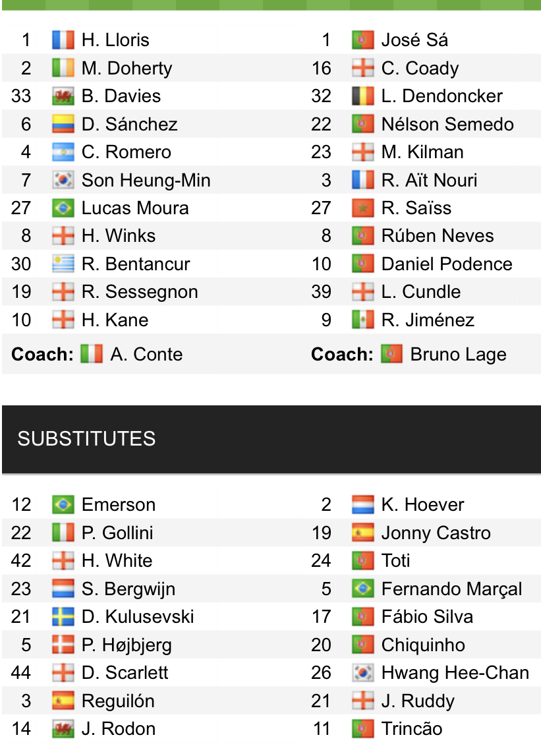Click the Mexican flag next to R. Jiménez
The image size is (541, 756).
tap(363, 320)
